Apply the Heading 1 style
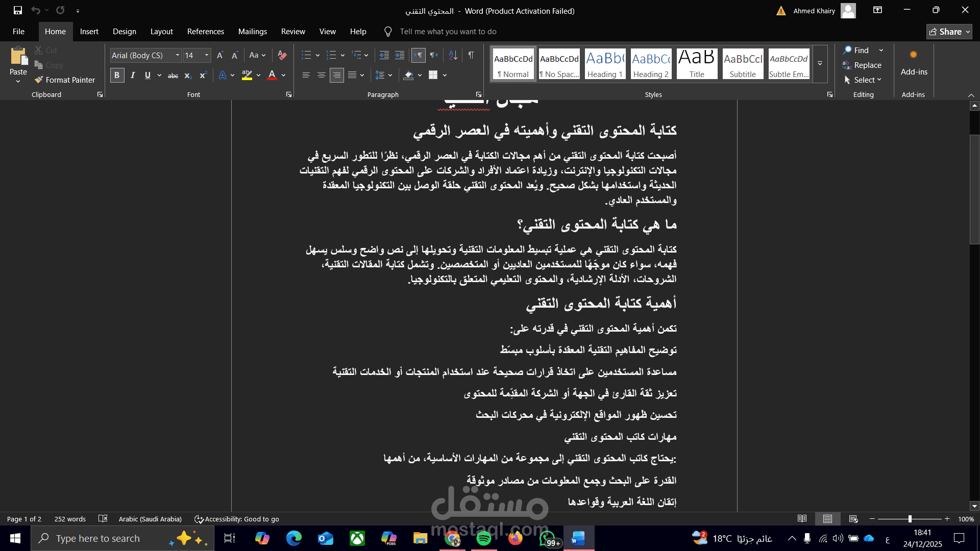The height and width of the screenshot is (551, 980). [x=605, y=64]
